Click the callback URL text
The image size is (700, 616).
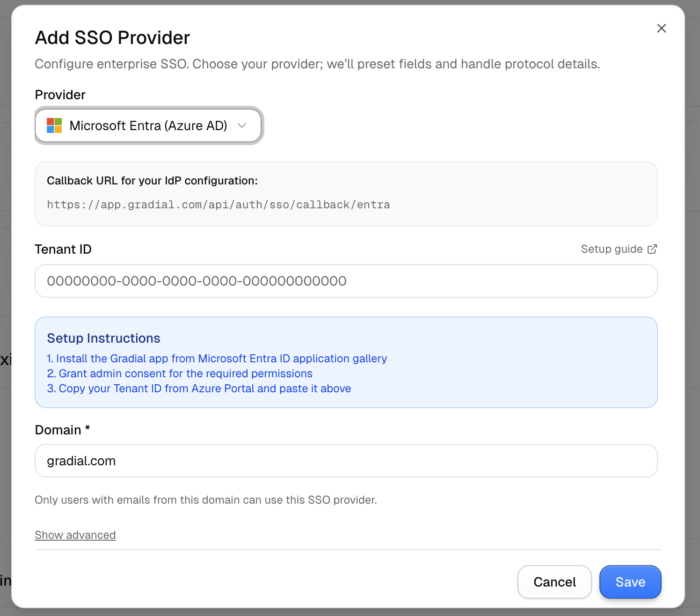click(x=219, y=205)
